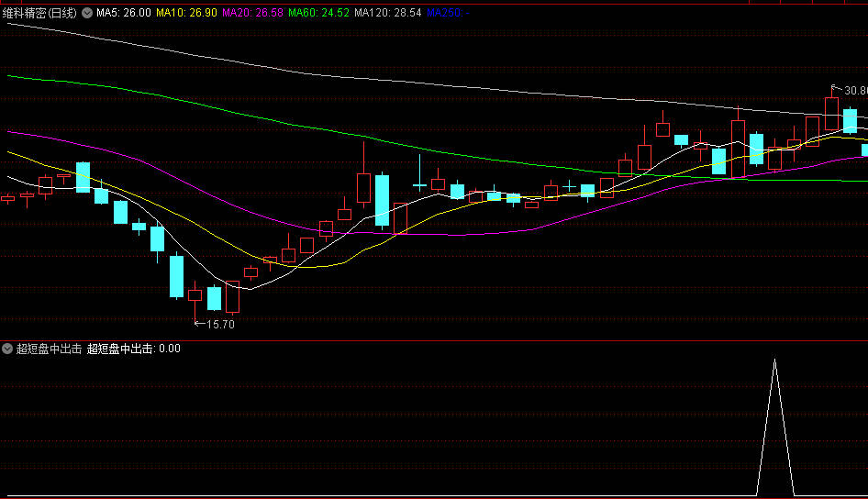
Task: Open dropdown arrow beside 超短盘中出击 indicator
Action: click(7, 349)
